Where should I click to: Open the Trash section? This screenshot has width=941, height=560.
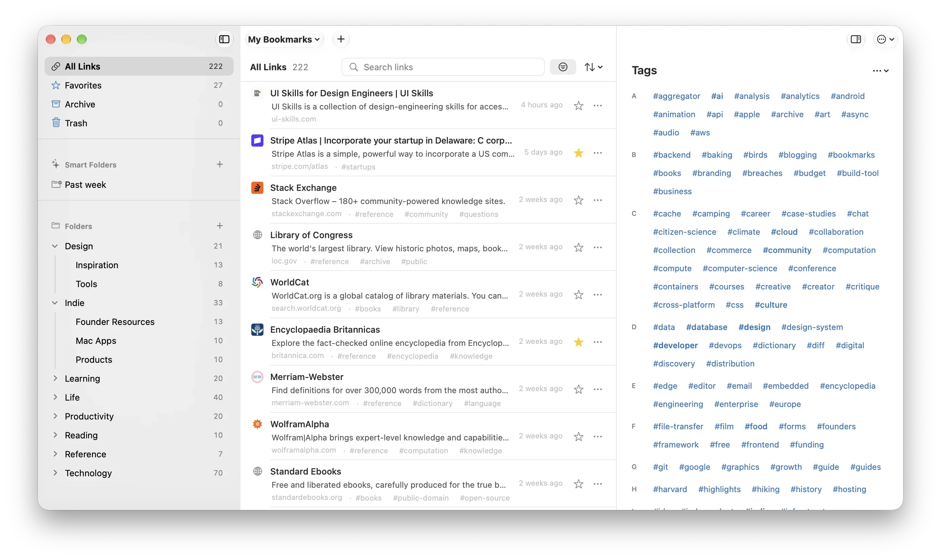point(139,123)
